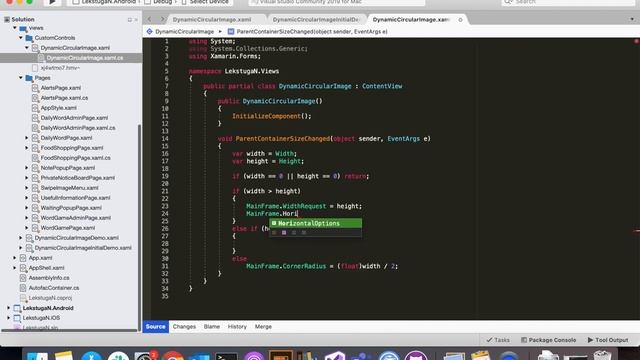Expand the LekstugaN.iOS project
Screen dimensions: 640x360
[9, 318]
